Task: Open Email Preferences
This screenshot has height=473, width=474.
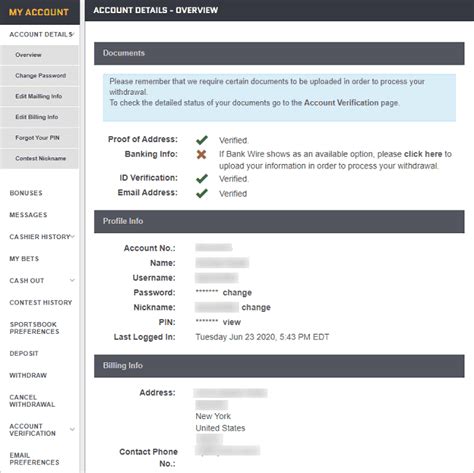Action: click(x=34, y=459)
